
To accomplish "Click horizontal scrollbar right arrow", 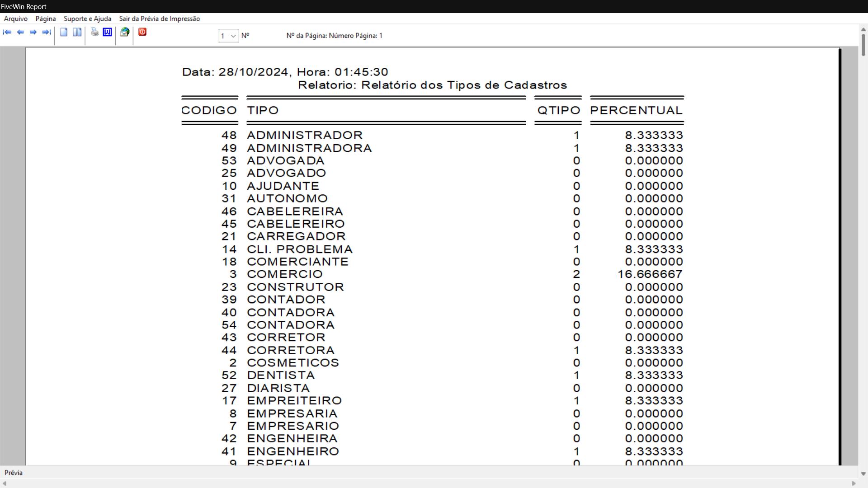I will click(854, 483).
